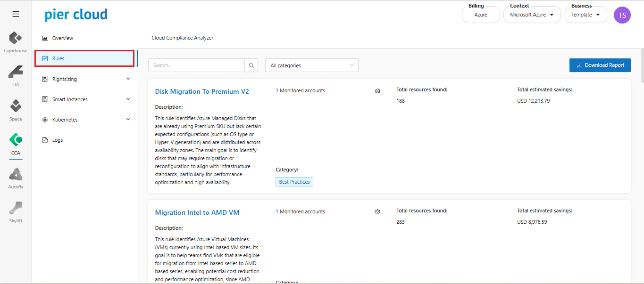Launch the Skylift module icon
644x284 pixels.
16,209
